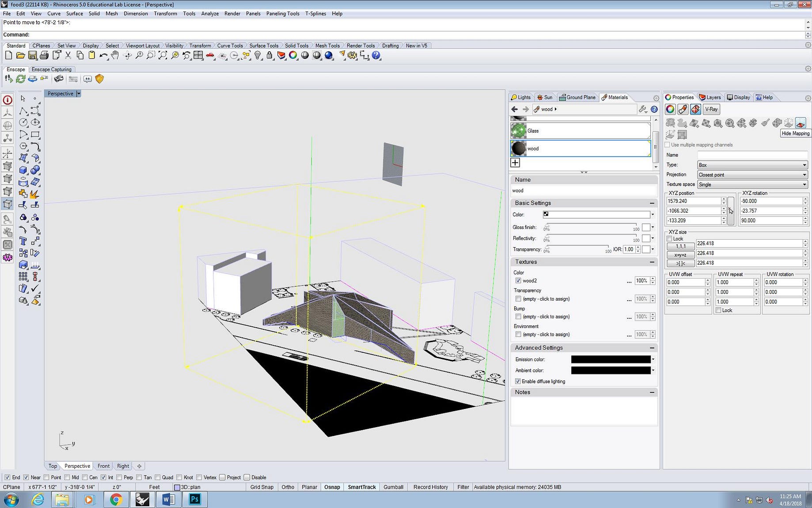Select the Pan view hand tool

click(115, 55)
